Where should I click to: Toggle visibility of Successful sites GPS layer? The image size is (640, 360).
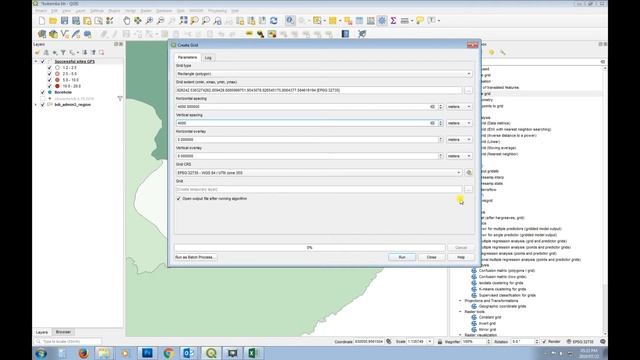click(x=42, y=62)
